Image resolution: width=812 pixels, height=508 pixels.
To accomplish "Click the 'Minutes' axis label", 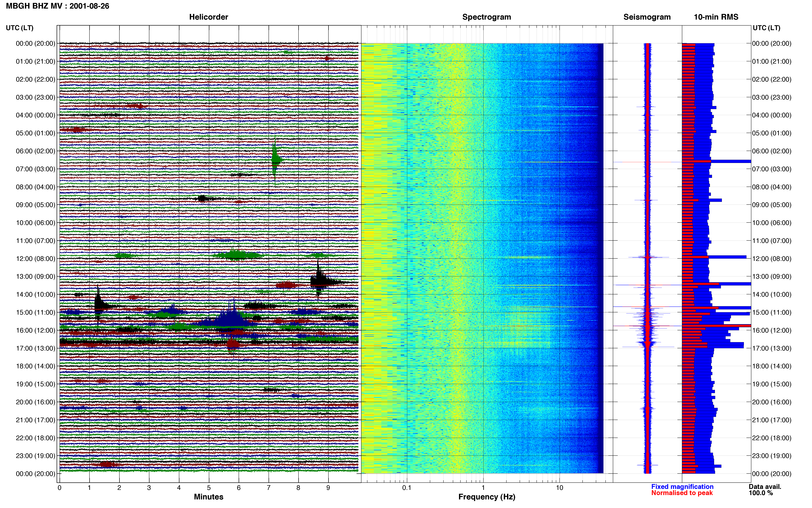I will pyautogui.click(x=209, y=497).
